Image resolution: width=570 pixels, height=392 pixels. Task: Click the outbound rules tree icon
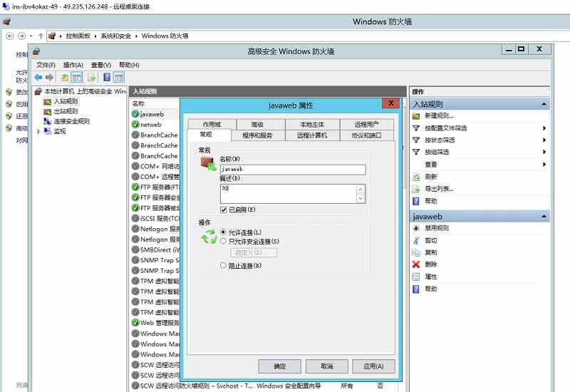[x=47, y=111]
